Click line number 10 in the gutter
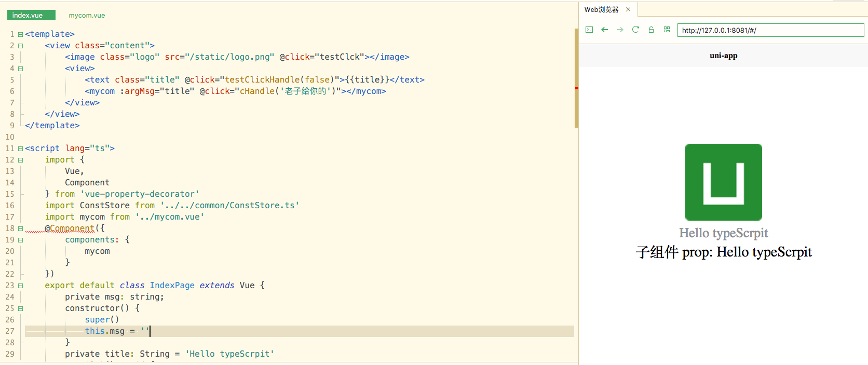 [x=10, y=137]
